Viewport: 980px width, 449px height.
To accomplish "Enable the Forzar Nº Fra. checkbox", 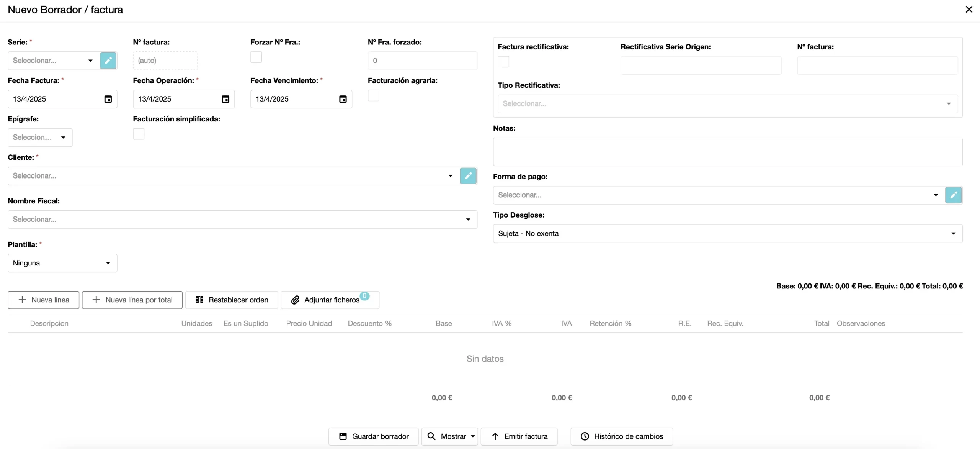I will coord(256,57).
